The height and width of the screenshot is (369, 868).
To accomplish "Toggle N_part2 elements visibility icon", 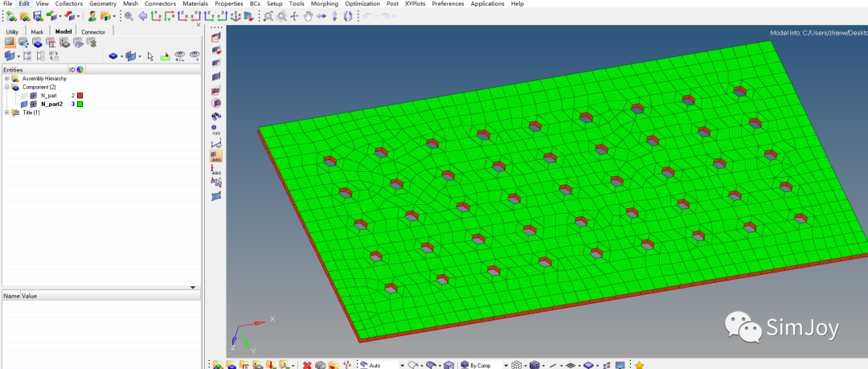I will [33, 104].
